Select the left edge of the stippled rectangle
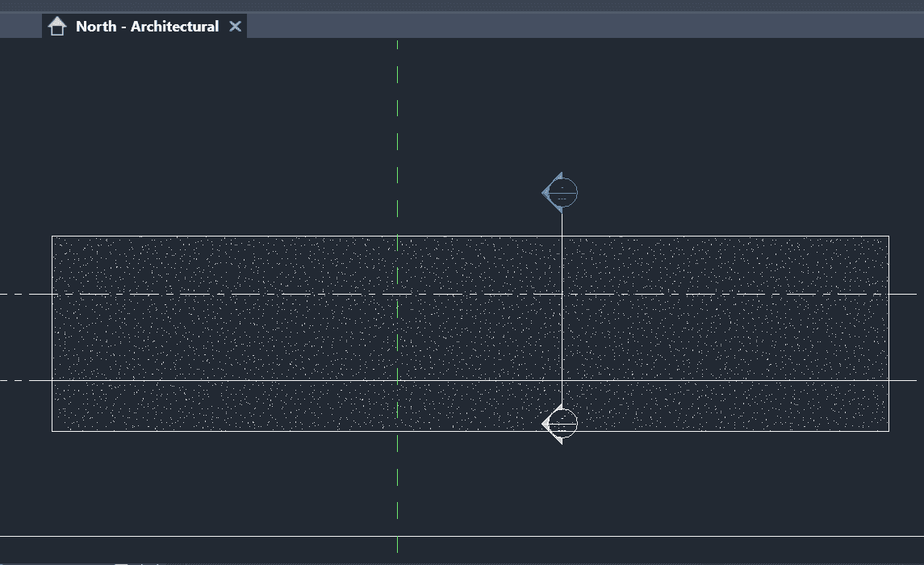The width and height of the screenshot is (924, 565). coord(52,339)
